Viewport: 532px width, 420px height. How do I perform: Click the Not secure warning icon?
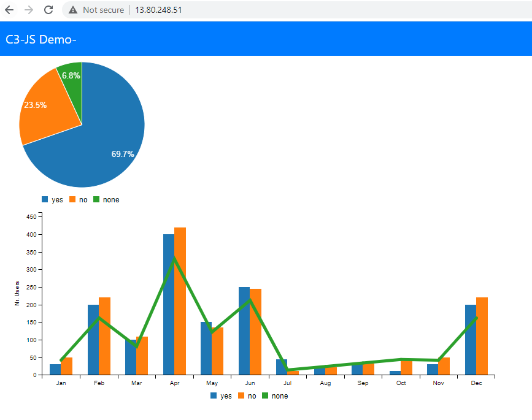click(73, 10)
